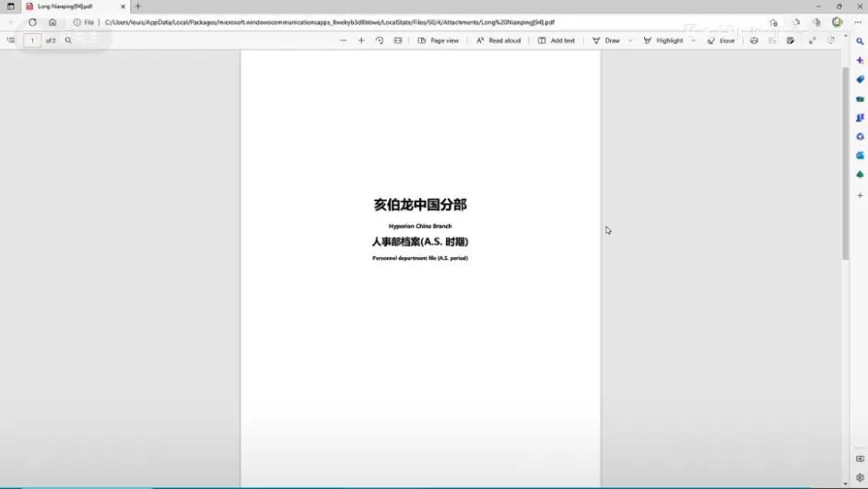The width and height of the screenshot is (868, 489).
Task: Select the Long Nianping PDF tab
Action: (69, 6)
